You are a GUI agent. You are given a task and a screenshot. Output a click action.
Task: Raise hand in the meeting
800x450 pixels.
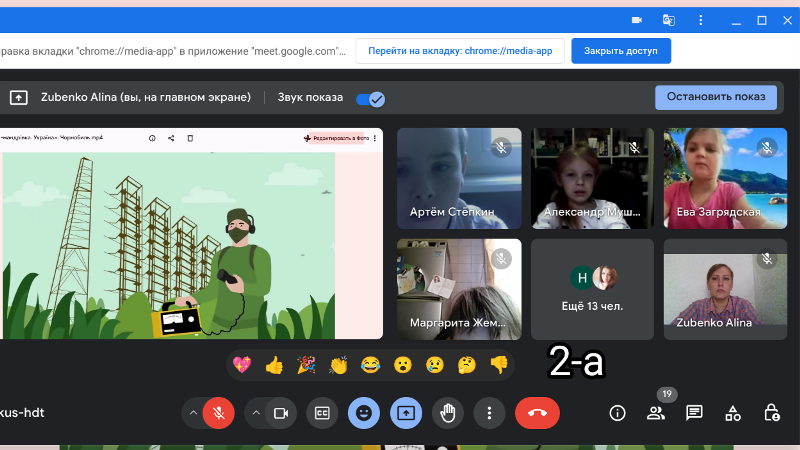point(448,413)
